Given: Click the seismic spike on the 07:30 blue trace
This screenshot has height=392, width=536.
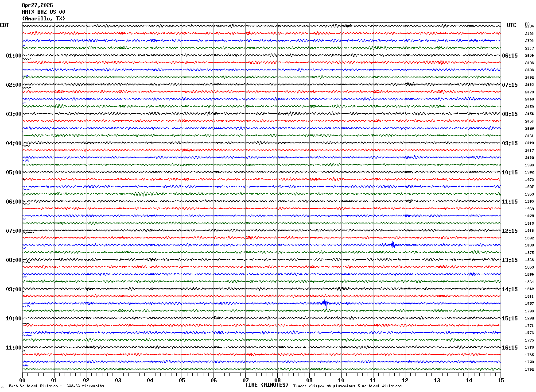Looking at the screenshot, I should tap(393, 245).
